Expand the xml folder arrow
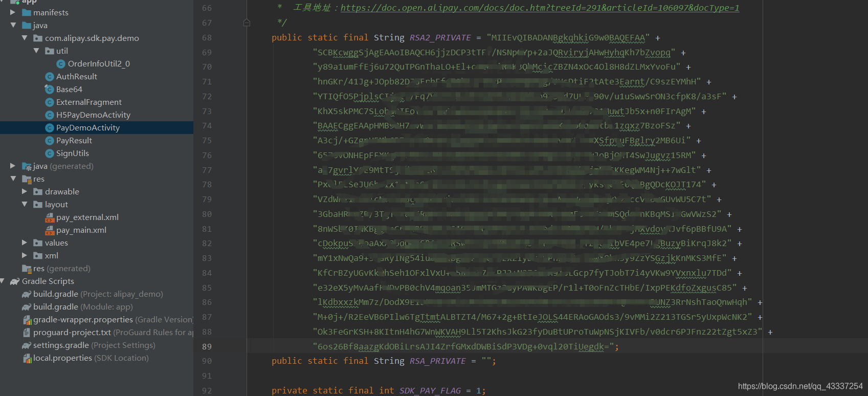Viewport: 868px width, 396px height. click(x=25, y=255)
